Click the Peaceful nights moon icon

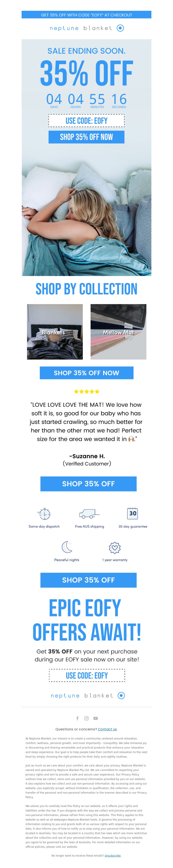point(67,547)
